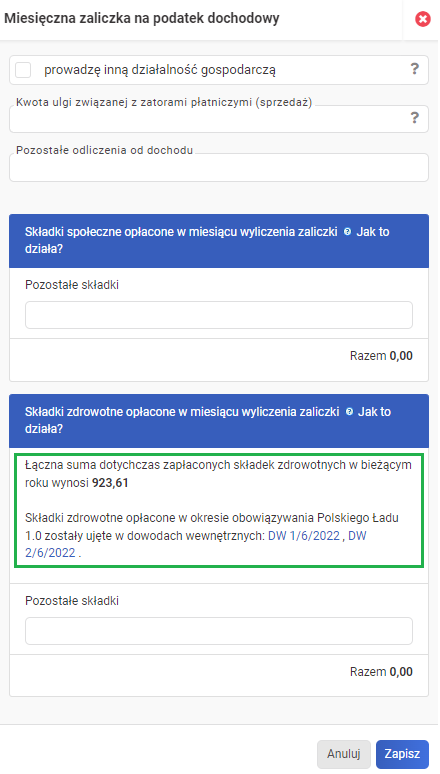This screenshot has height=774, width=440.
Task: Select 'Pozostałe składki' input under 'Składki społeczne'
Action: (219, 315)
